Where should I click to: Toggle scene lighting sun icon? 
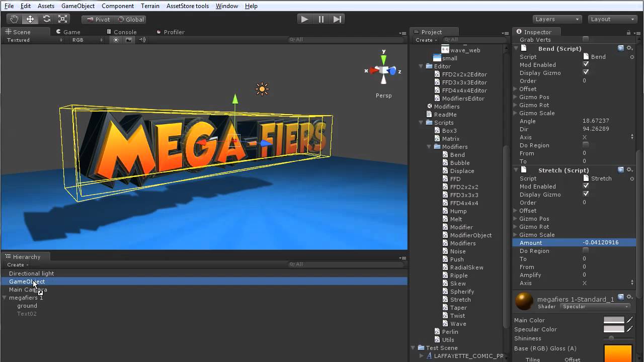[116, 40]
